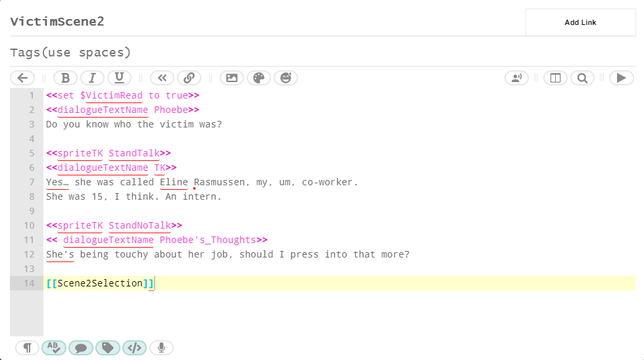
Task: Click the "Phoebe's_Thoughts" text on line 11
Action: tap(208, 240)
